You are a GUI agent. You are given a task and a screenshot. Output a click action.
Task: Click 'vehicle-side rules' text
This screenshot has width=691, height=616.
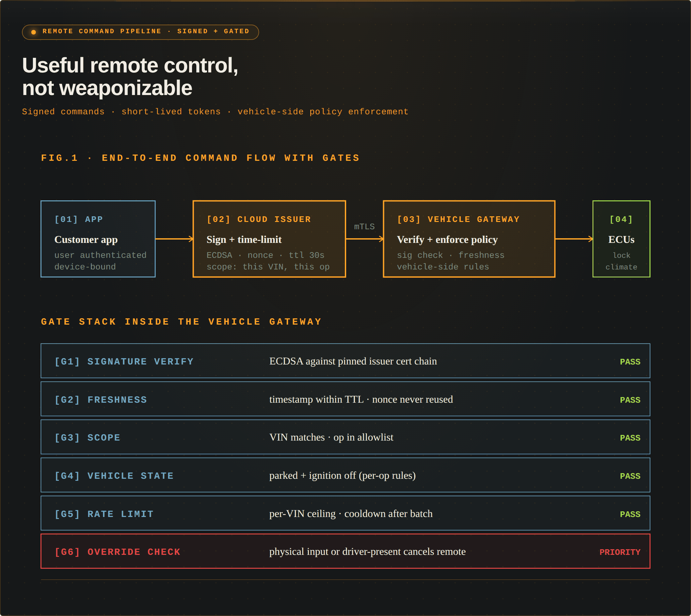pyautogui.click(x=443, y=267)
